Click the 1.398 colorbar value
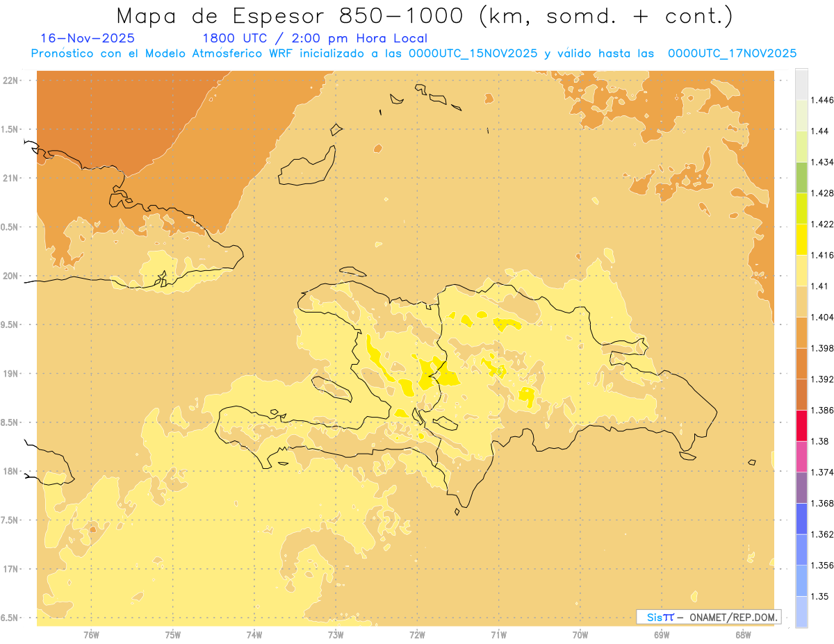Screen dimensions: 834x644 (822, 348)
